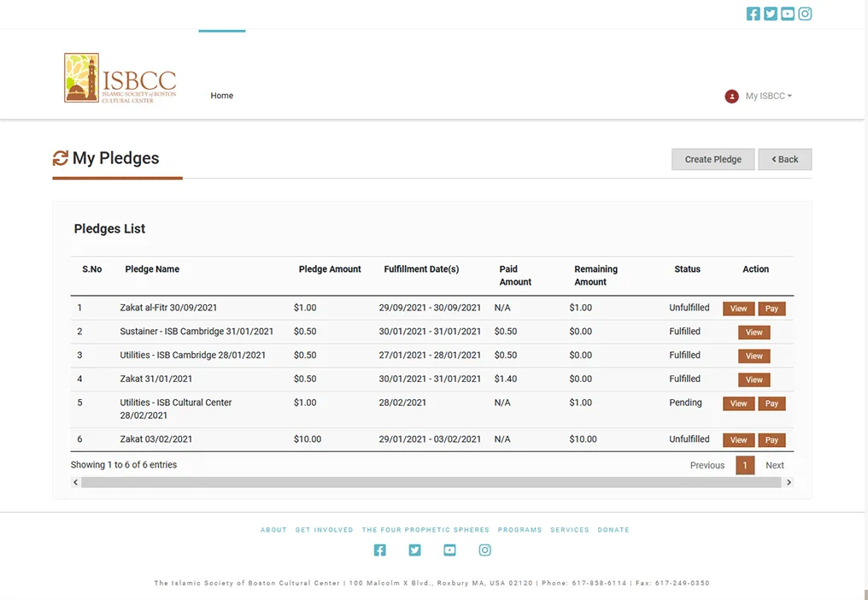Open PROGRAMS footer link

tap(519, 530)
